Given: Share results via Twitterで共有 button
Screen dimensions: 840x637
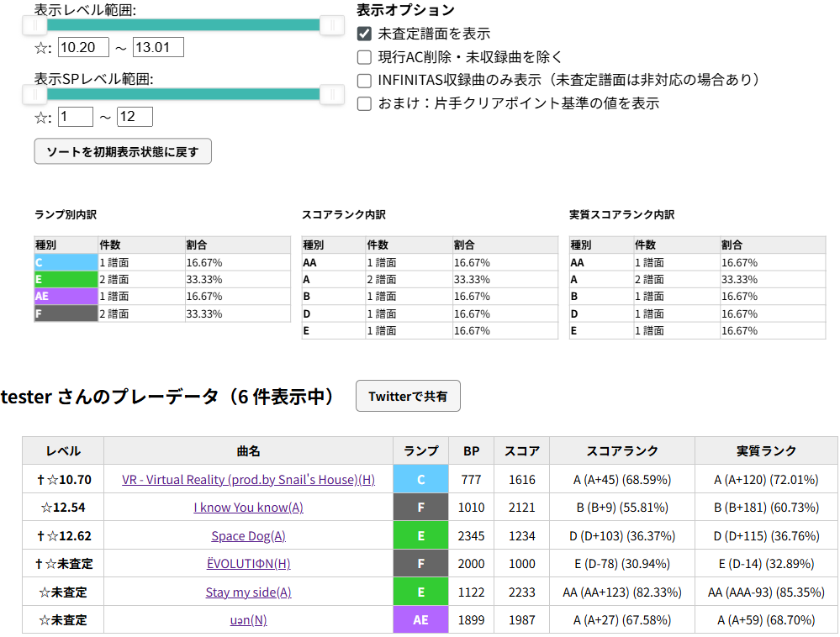Looking at the screenshot, I should [408, 396].
